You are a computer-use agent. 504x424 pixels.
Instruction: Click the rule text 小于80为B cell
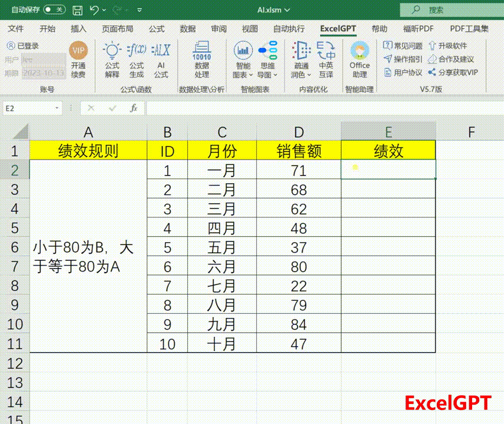coord(88,256)
